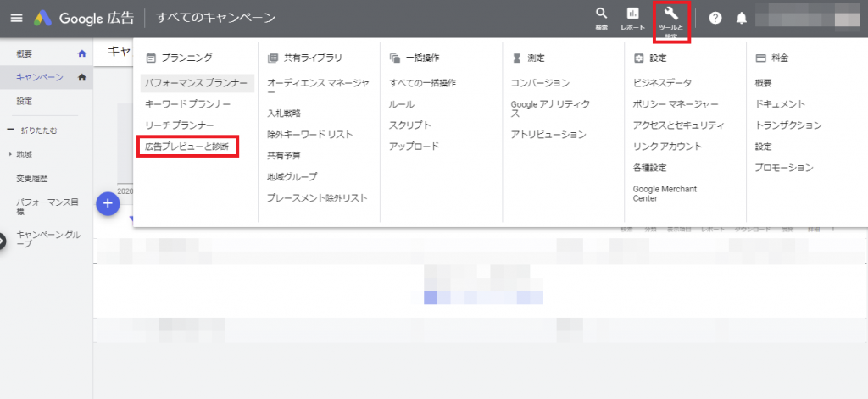Open プロモーション under 料金
The height and width of the screenshot is (399, 868).
784,167
